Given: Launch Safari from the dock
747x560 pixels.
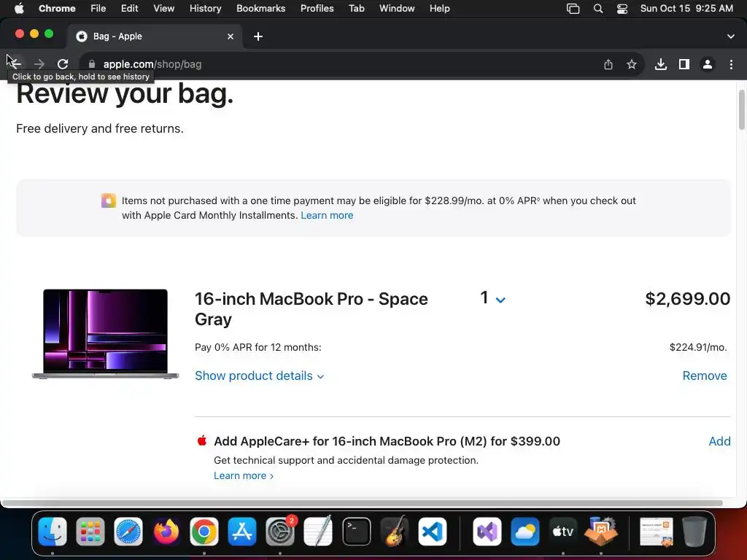Looking at the screenshot, I should click(x=128, y=531).
